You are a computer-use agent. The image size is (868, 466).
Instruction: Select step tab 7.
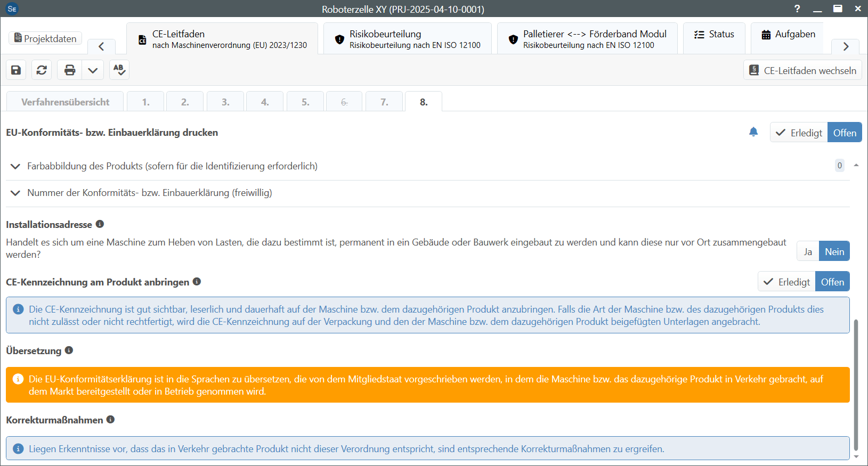(x=384, y=102)
